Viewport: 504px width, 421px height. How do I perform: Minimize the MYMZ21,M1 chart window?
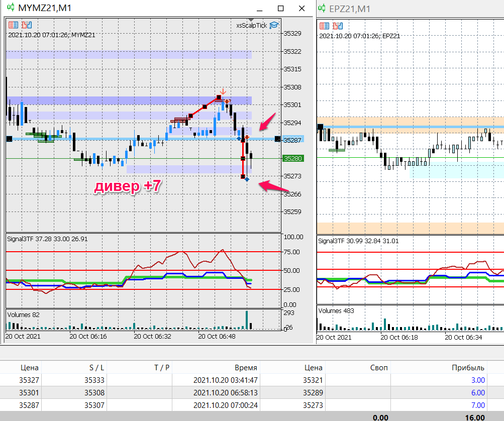click(260, 11)
